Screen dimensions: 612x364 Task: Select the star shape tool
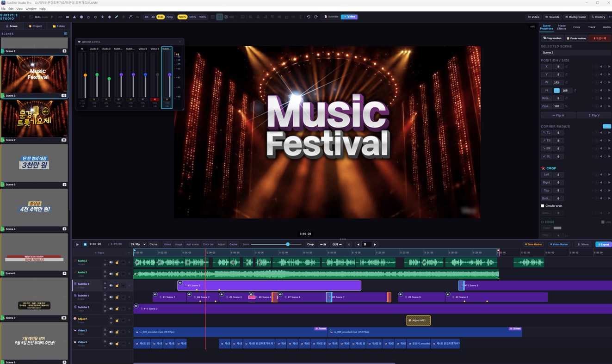(x=103, y=17)
